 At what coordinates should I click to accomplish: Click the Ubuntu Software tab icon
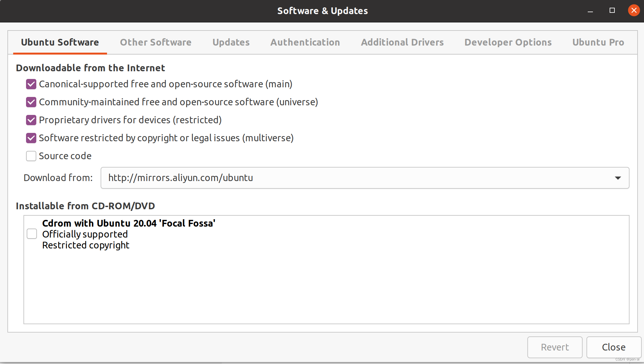coord(60,42)
